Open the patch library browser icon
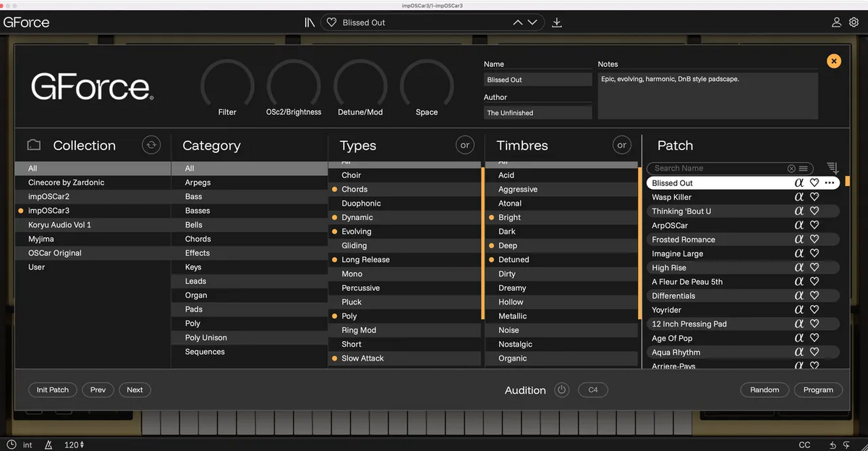868x451 pixels. (x=310, y=22)
